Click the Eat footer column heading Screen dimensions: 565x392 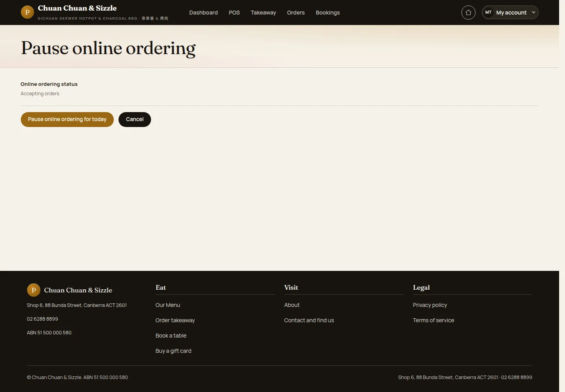[x=160, y=287]
